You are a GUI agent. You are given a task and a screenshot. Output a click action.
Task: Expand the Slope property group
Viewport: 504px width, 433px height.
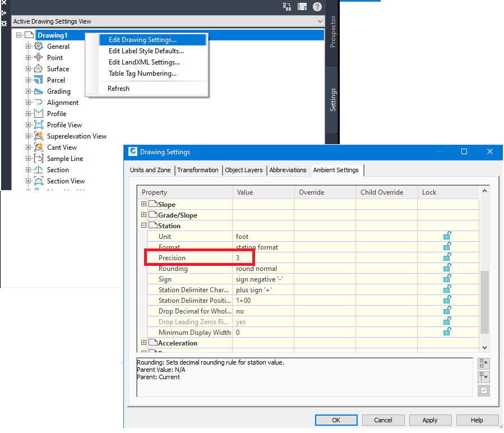144,204
